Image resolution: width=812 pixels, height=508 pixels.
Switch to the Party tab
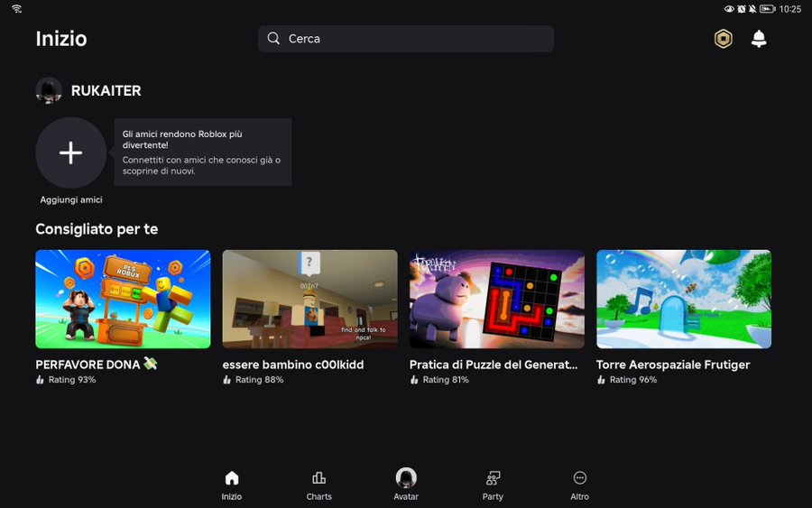point(493,485)
